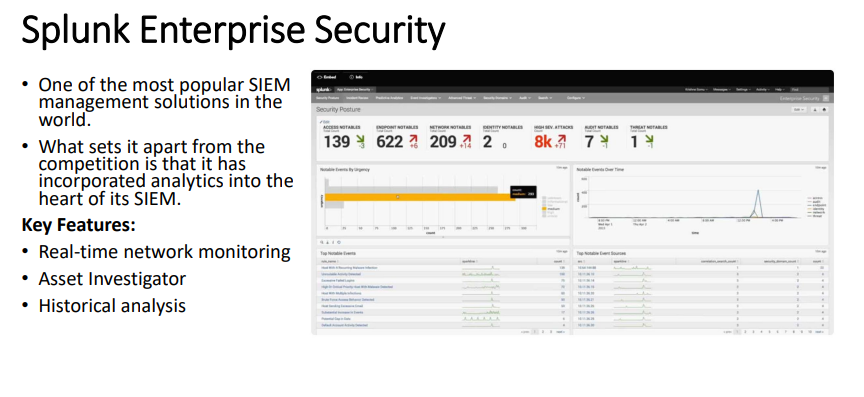
Task: Open the Messages dropdown in the top bar
Action: click(x=722, y=89)
